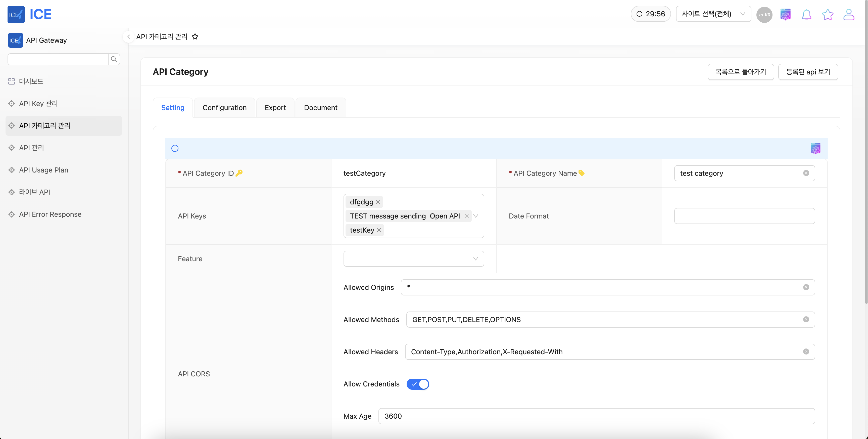Click the tag icon beside API Category Name
This screenshot has width=868, height=439.
point(581,173)
